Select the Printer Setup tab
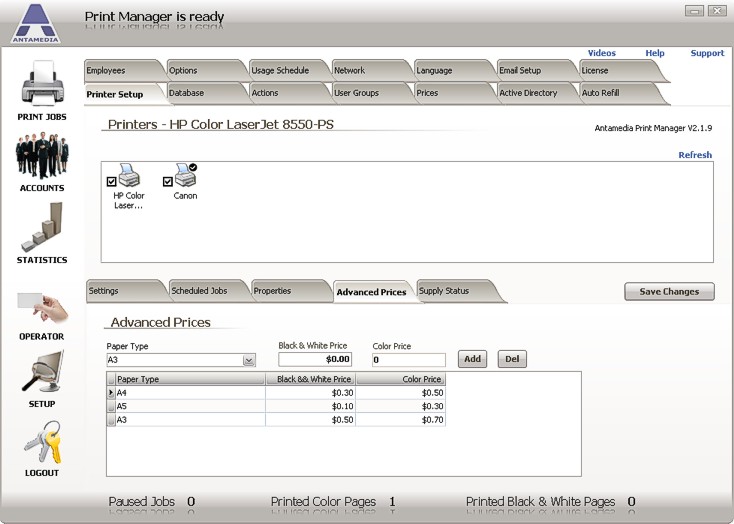 123,94
